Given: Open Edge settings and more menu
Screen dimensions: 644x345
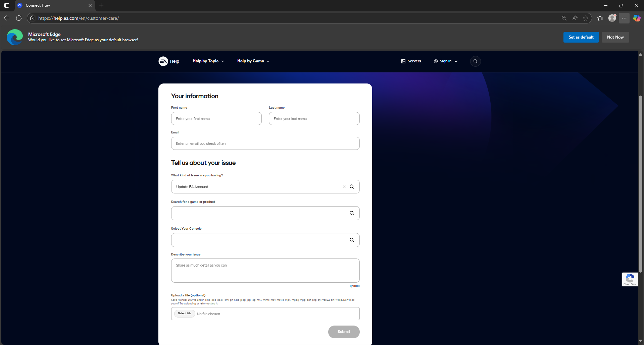Looking at the screenshot, I should (x=624, y=18).
